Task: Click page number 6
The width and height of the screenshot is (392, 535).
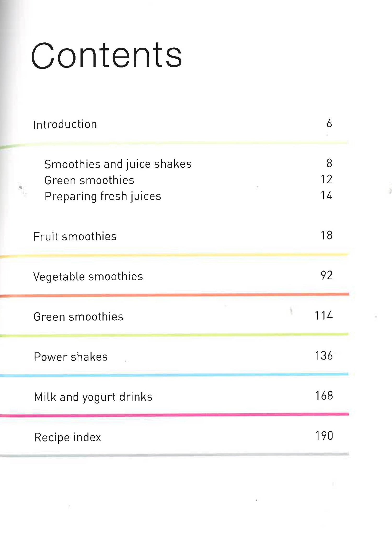Action: (329, 123)
